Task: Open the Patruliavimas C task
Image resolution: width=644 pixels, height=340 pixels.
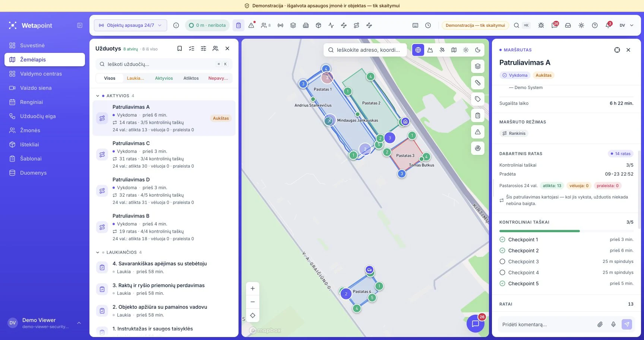Action: [164, 155]
